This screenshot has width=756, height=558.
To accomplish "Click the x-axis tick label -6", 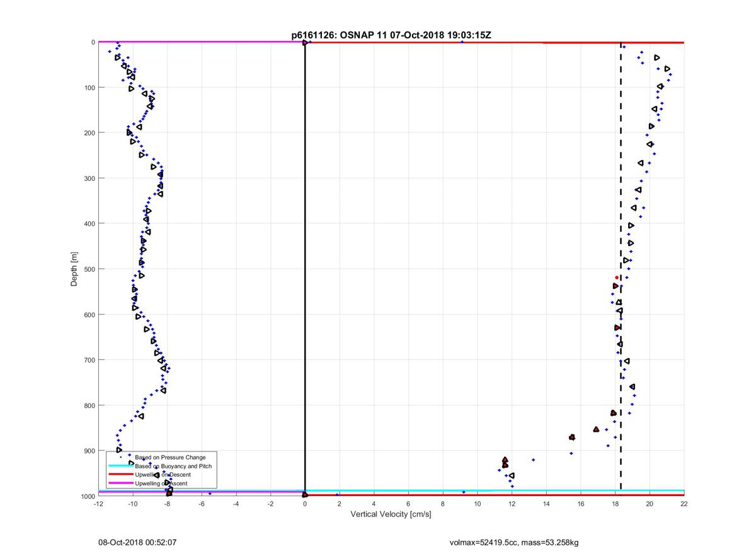I will pyautogui.click(x=202, y=503).
